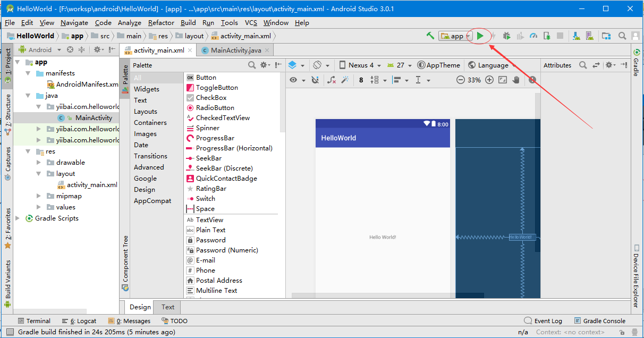Screen dimensions: 644x338
Task: Click the Make Project hammer icon
Action: point(430,36)
